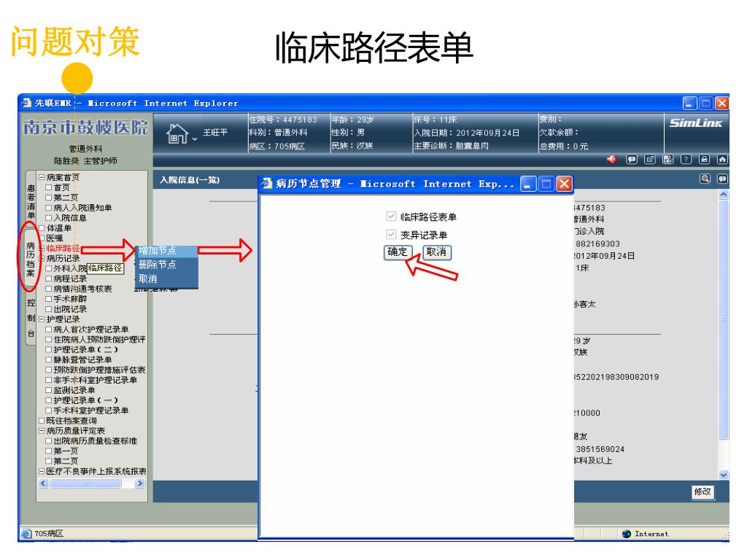Collapse the 医疗不良事件上报系统报表 node
Viewport: 747px width, 560px height.
pyautogui.click(x=42, y=471)
